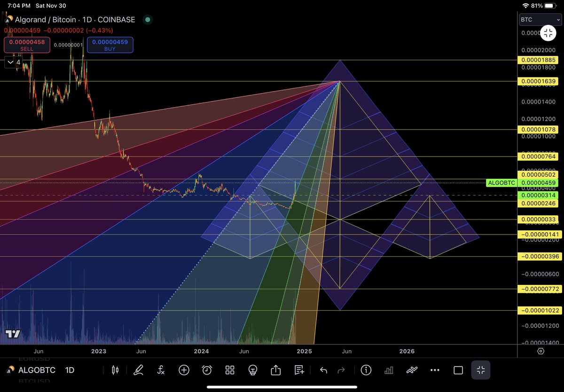Add note with text-plus icon
This screenshot has width=564, height=392.
coord(299,370)
